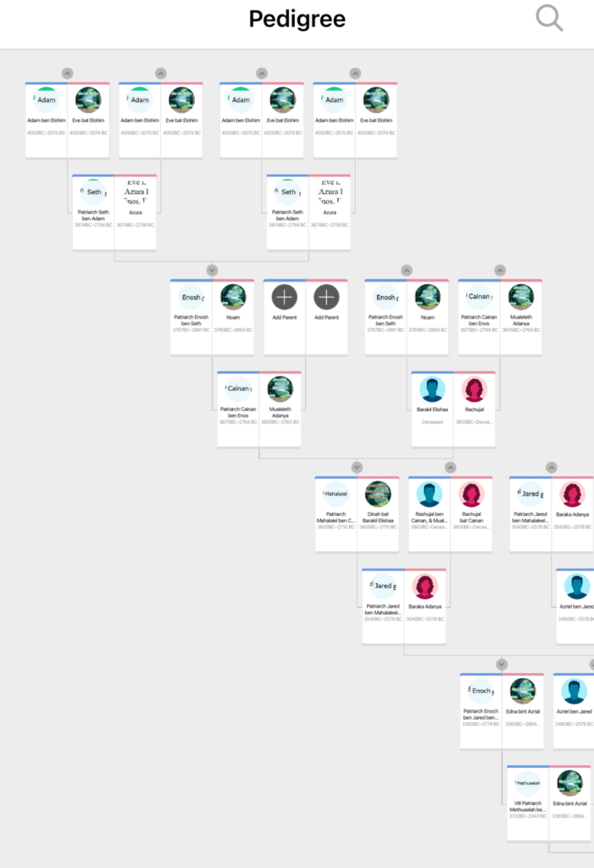Toggle the chevron above Rashujal ben Cainan
Image resolution: width=594 pixels, height=868 pixels.
[x=450, y=467]
